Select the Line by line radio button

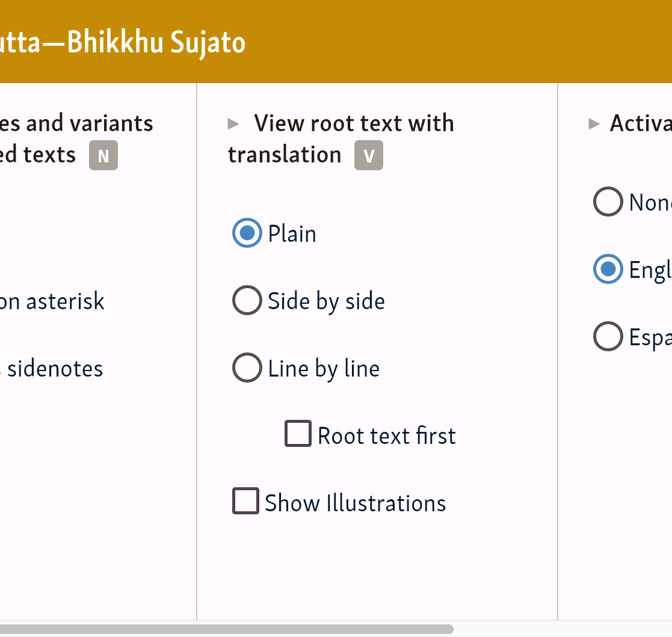tap(247, 368)
